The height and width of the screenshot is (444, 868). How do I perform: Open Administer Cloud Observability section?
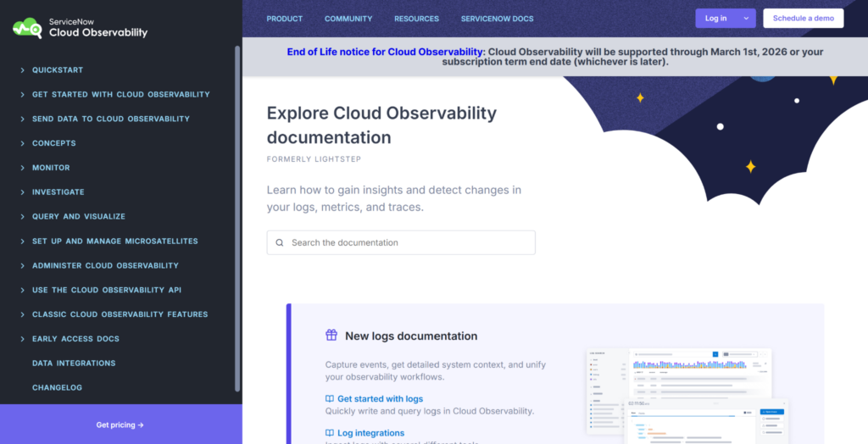(105, 266)
